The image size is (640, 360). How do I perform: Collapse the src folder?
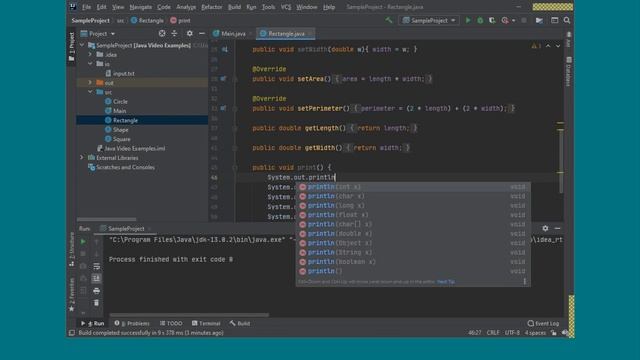tap(90, 92)
